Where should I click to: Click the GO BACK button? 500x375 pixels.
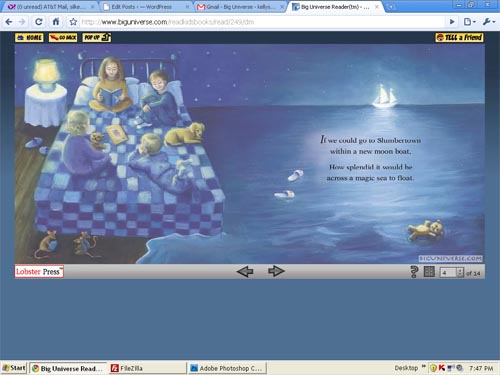(63, 38)
